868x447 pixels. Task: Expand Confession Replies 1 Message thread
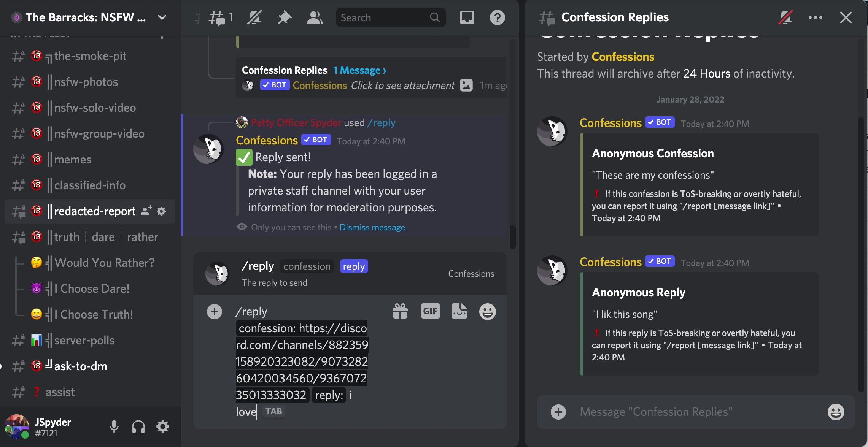coord(359,70)
